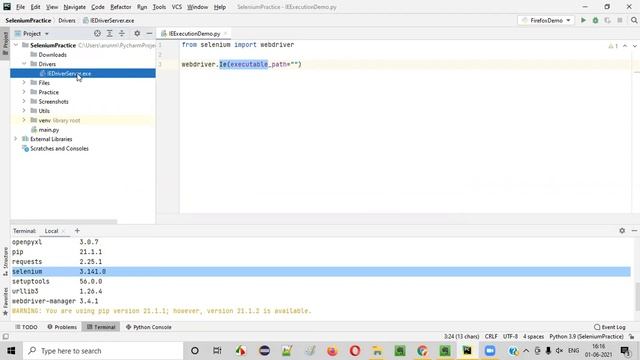Open the Tools menu

click(x=159, y=7)
